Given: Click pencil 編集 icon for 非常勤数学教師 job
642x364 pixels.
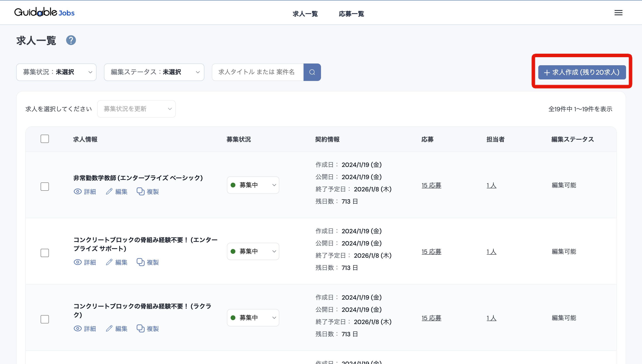Looking at the screenshot, I should 117,192.
